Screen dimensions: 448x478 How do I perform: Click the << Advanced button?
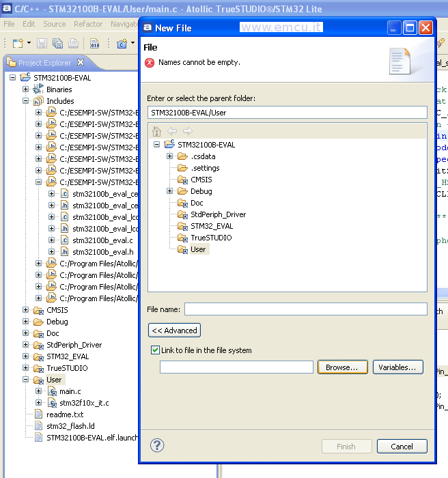pyautogui.click(x=174, y=330)
